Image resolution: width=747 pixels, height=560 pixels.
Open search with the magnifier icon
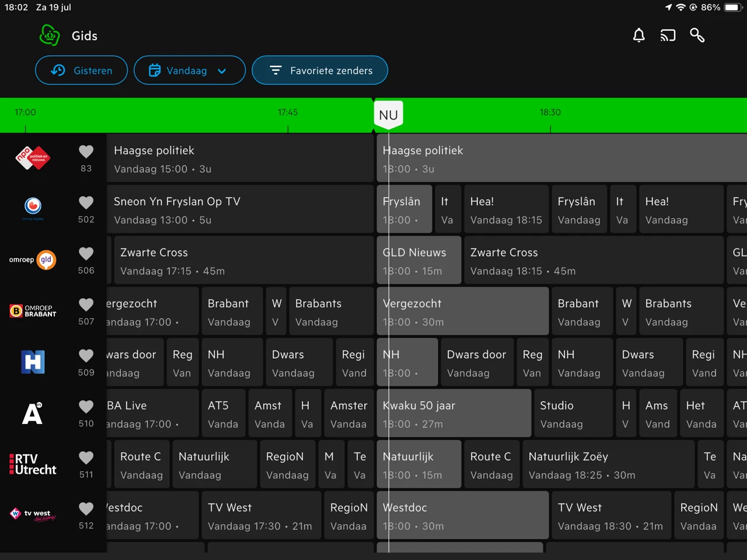pos(697,36)
